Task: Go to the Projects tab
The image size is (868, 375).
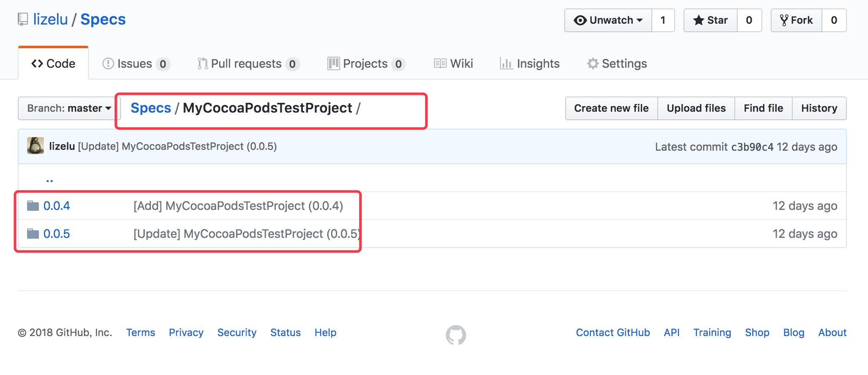Action: point(366,64)
